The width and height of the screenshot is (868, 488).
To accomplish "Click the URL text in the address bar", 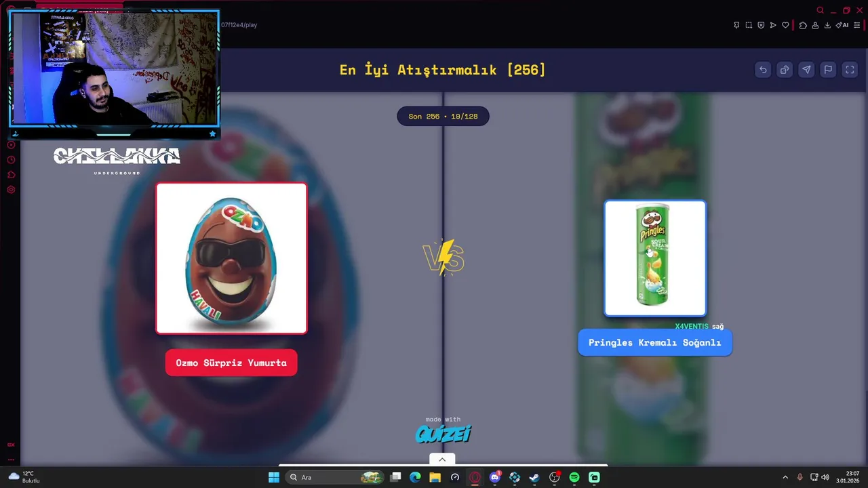I will click(x=239, y=25).
